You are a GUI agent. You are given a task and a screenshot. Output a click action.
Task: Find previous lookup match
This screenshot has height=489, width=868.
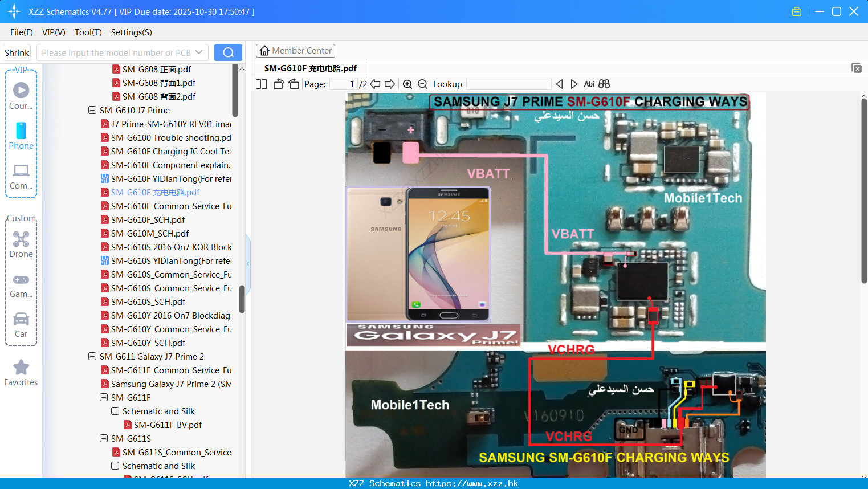point(559,84)
